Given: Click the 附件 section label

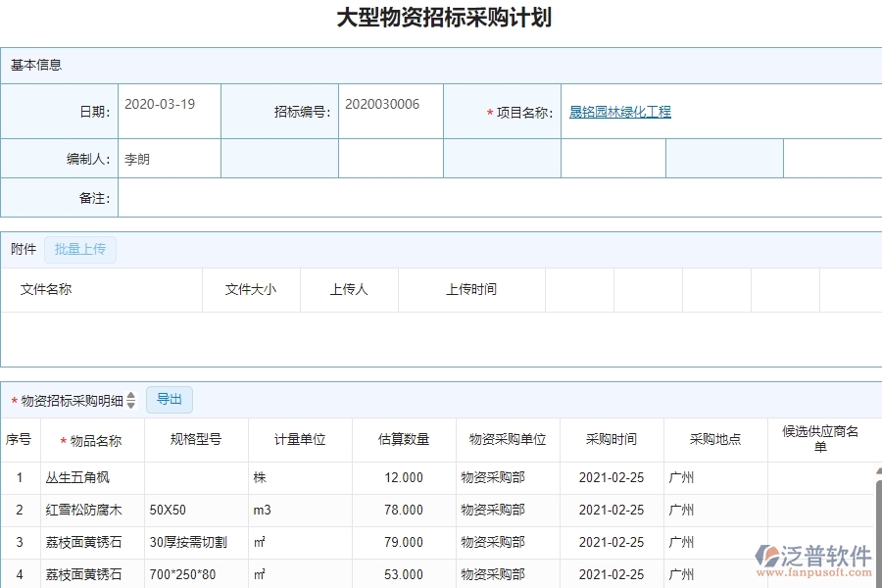Looking at the screenshot, I should coord(23,249).
